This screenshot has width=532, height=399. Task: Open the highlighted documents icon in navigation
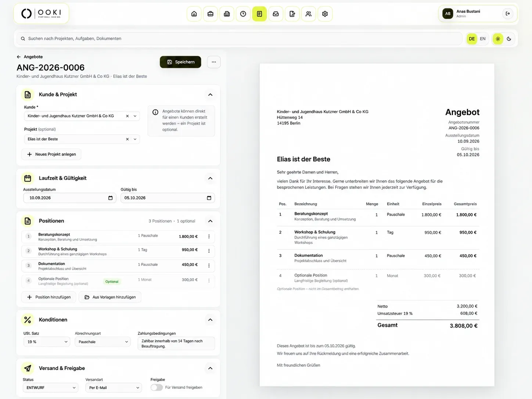click(259, 14)
